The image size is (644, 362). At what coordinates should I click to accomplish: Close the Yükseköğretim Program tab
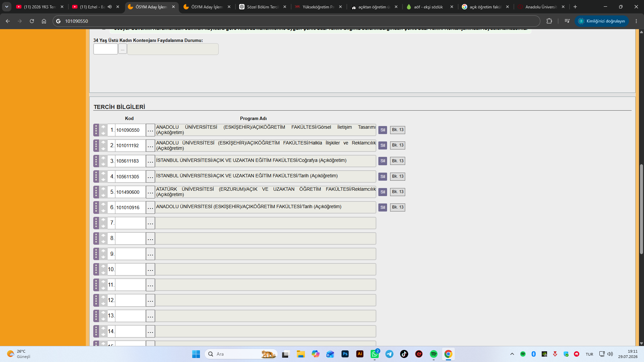pyautogui.click(x=340, y=7)
